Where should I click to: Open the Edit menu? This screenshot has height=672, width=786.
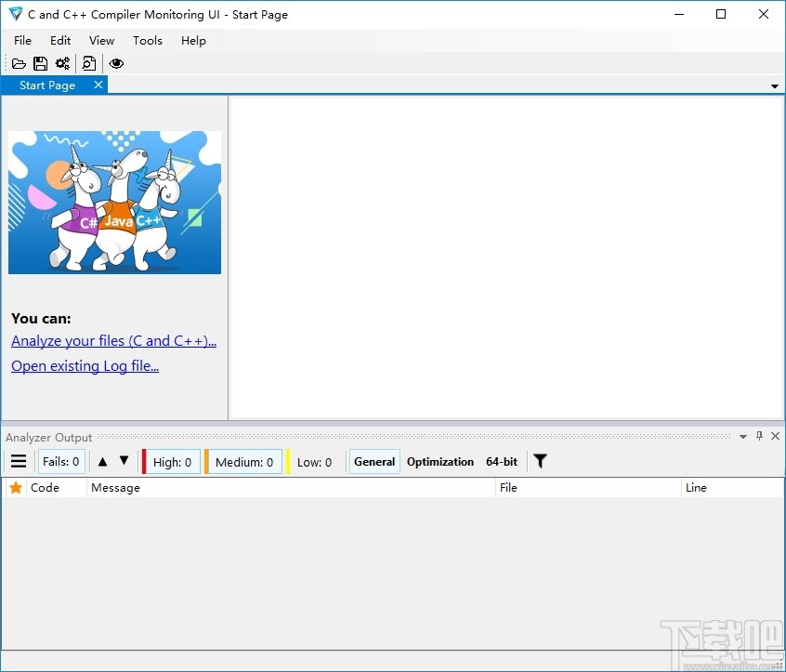pos(60,41)
